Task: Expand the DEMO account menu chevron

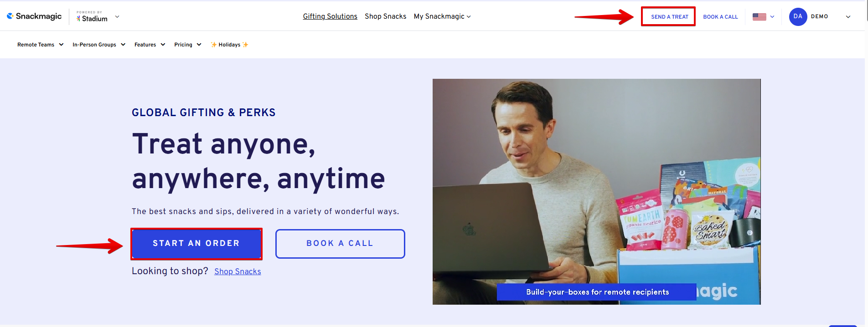Action: click(848, 17)
